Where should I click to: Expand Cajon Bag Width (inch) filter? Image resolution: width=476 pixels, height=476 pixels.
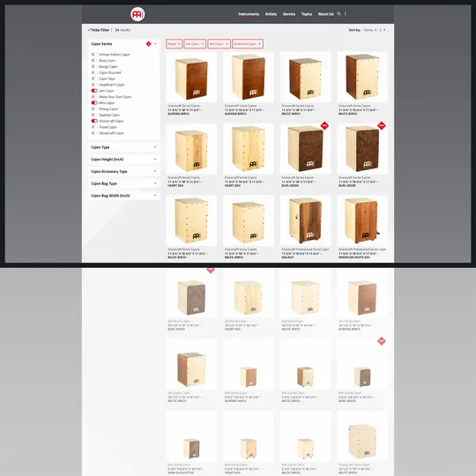point(124,196)
